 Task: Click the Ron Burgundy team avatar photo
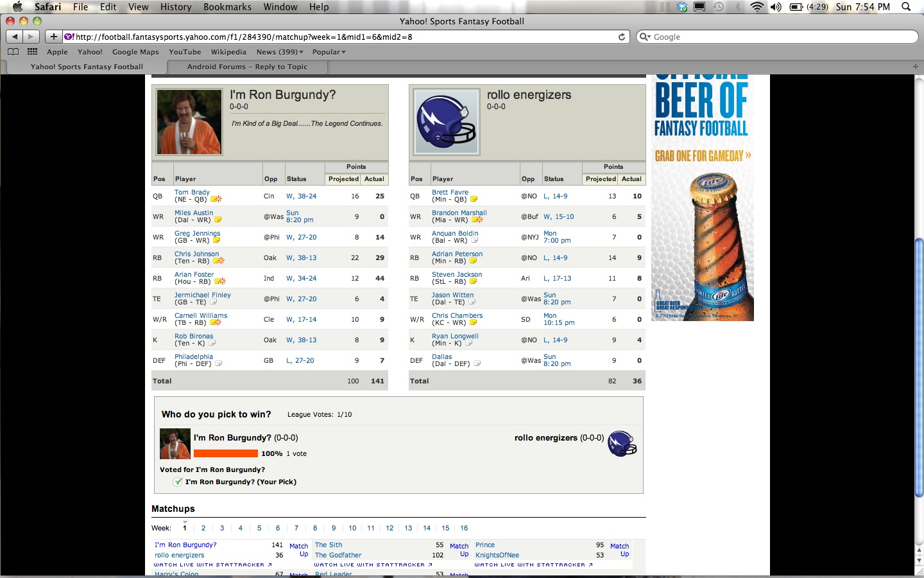click(189, 122)
